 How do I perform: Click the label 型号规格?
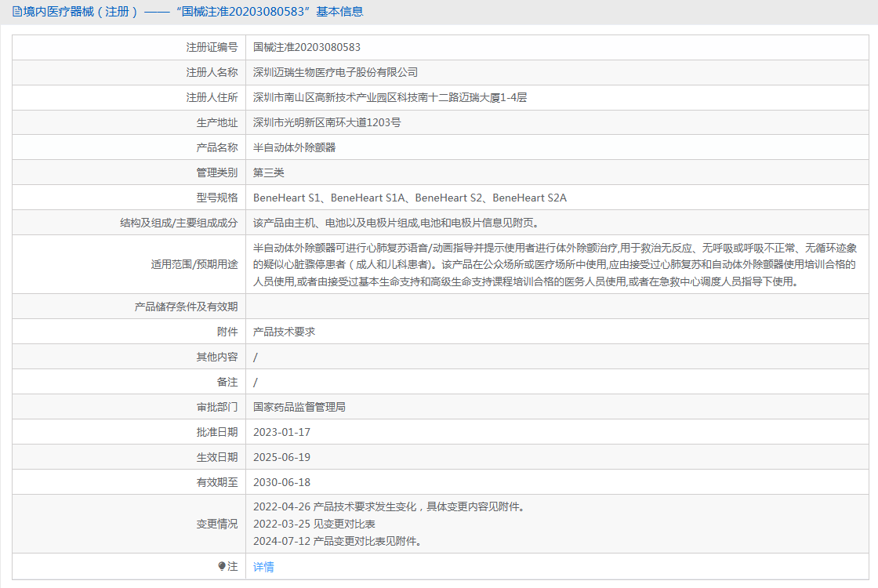[217, 198]
